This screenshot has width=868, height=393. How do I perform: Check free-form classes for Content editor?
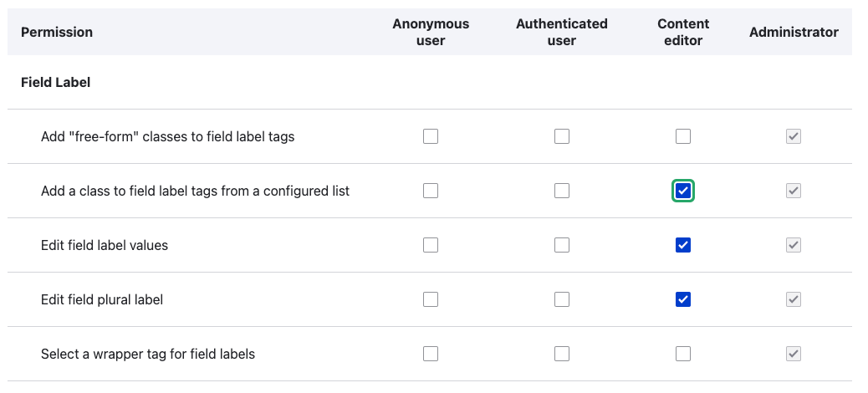682,136
